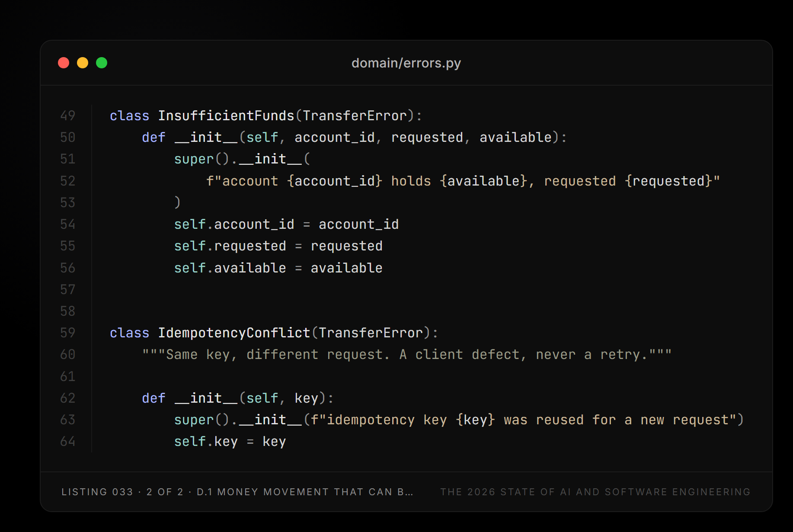The width and height of the screenshot is (793, 532).
Task: Click line number 59
Action: (x=68, y=333)
